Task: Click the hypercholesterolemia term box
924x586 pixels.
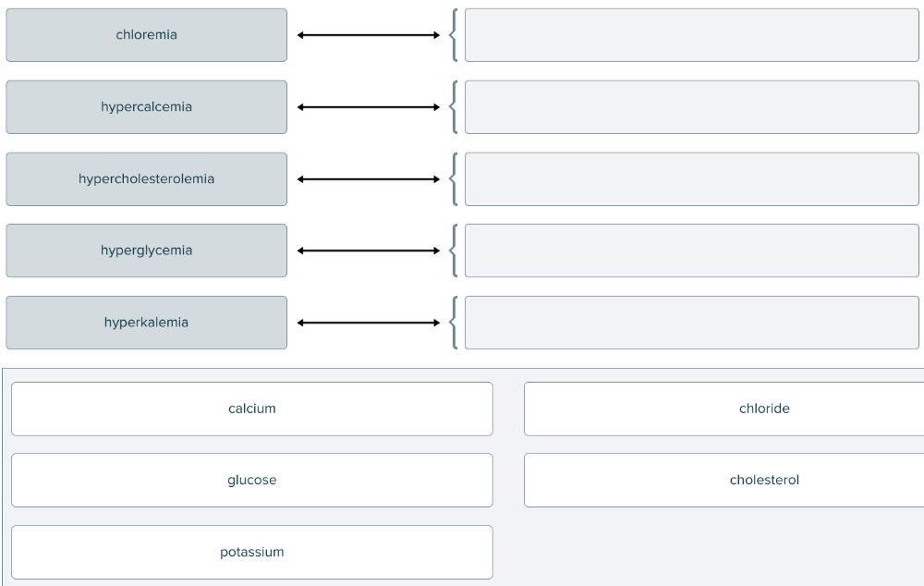Action: (146, 179)
